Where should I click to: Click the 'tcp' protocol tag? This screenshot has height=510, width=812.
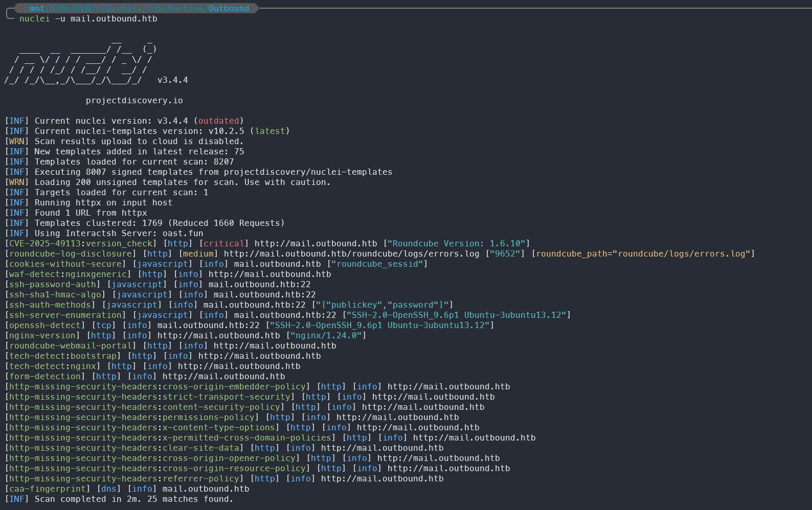[x=104, y=326]
